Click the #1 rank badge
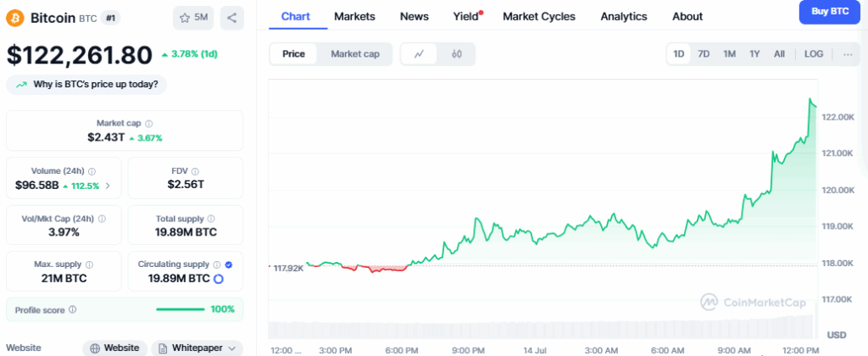The image size is (868, 356). (110, 19)
